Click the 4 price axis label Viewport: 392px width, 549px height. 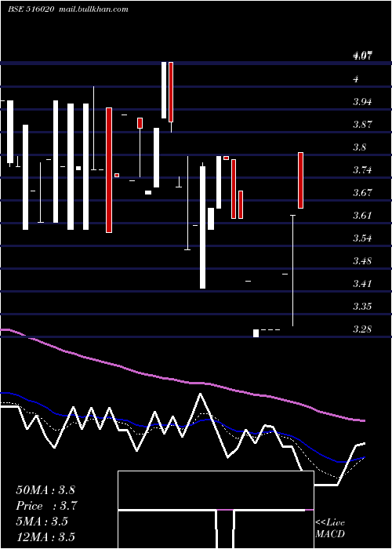356,79
